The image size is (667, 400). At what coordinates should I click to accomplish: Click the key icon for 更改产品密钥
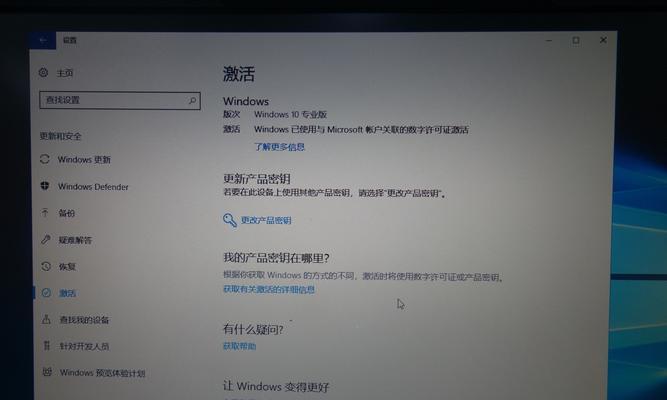(230, 220)
